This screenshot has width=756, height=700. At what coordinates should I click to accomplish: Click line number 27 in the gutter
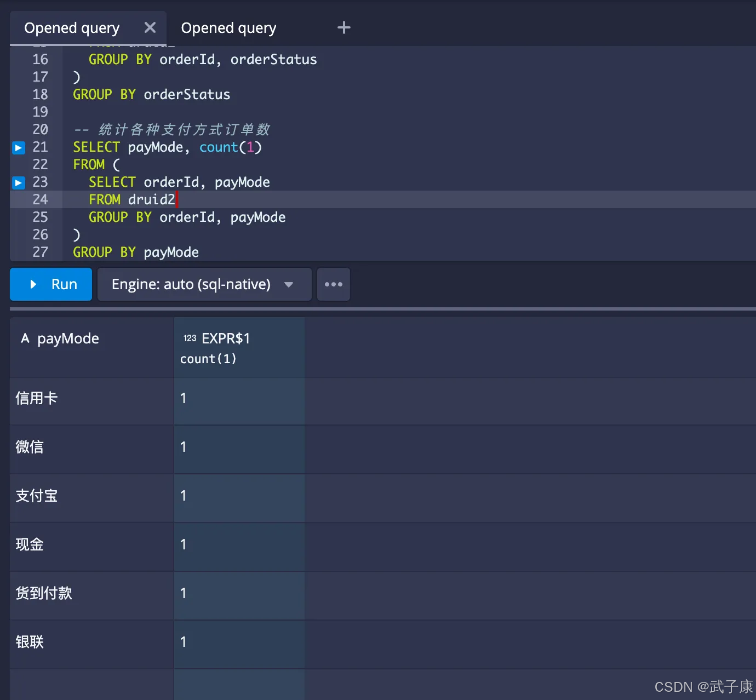pyautogui.click(x=40, y=252)
